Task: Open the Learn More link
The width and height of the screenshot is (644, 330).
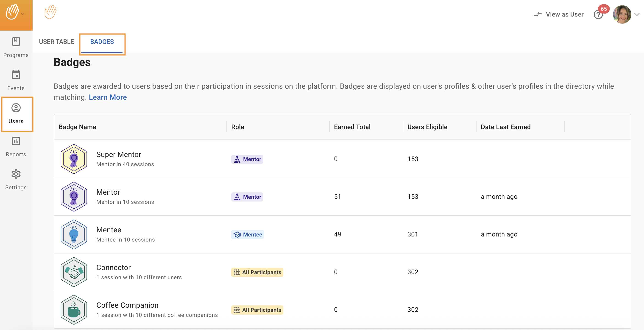Action: click(x=108, y=97)
